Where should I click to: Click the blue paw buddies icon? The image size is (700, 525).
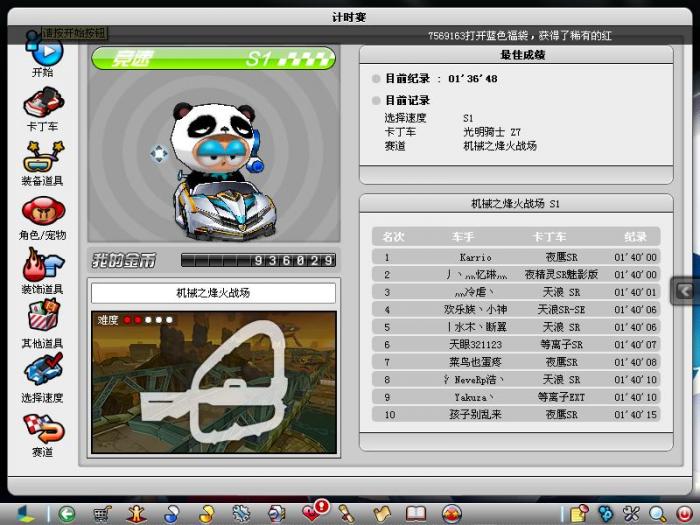click(x=605, y=514)
